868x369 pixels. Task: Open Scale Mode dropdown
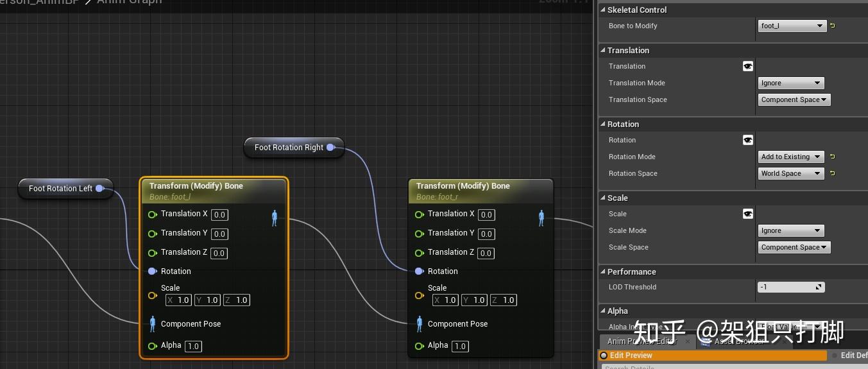(x=790, y=230)
